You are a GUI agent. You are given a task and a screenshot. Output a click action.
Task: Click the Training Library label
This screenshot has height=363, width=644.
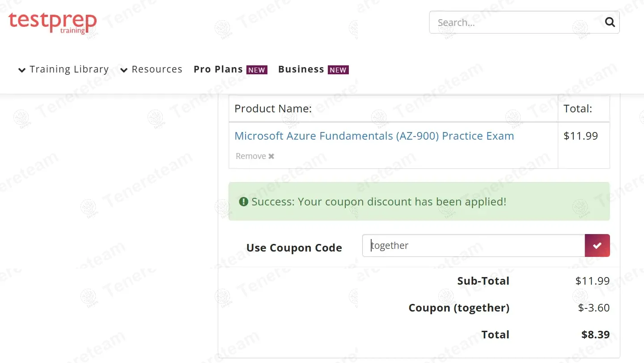(x=69, y=69)
